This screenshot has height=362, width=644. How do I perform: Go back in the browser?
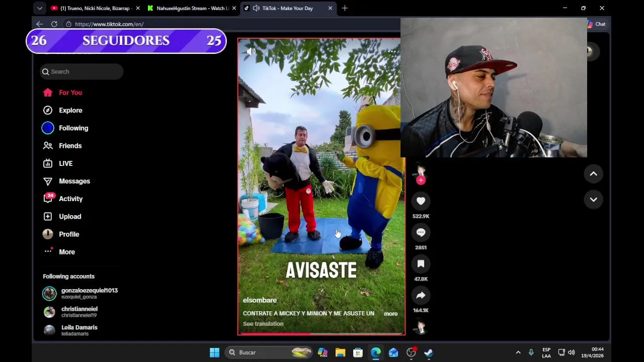39,24
